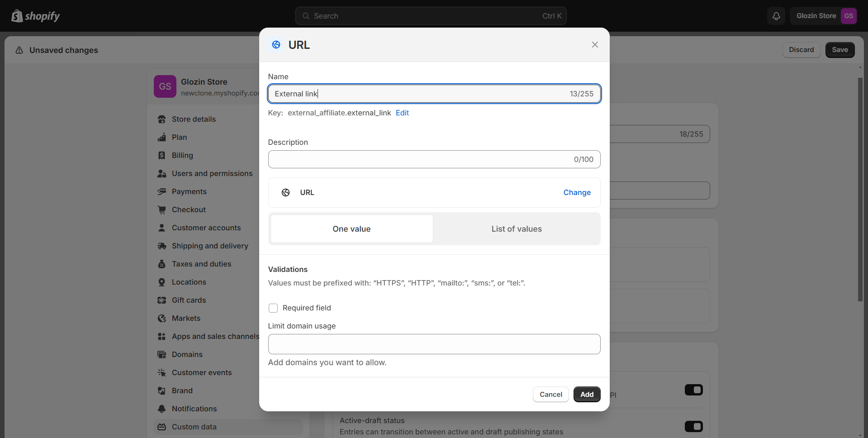This screenshot has width=868, height=438.
Task: Open Markets settings
Action: [186, 319]
